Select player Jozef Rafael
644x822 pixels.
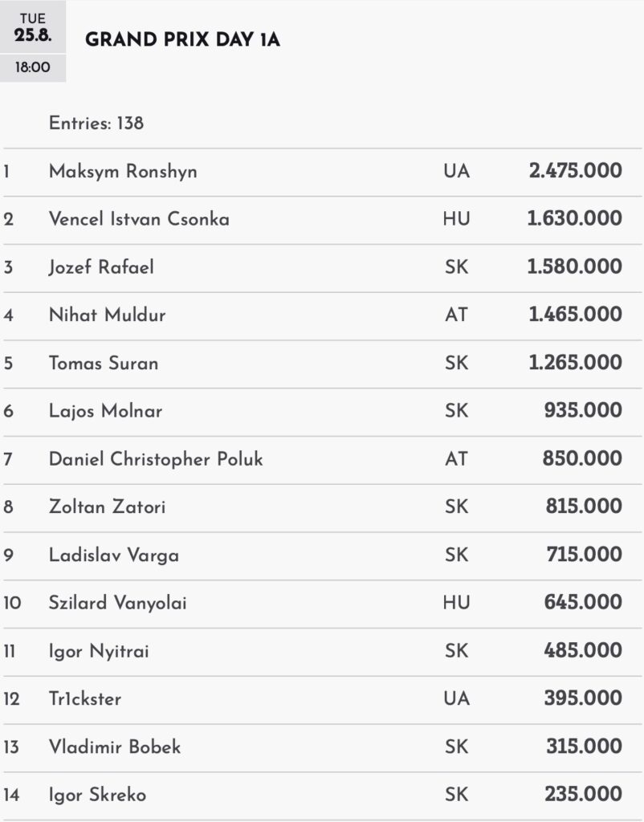pos(101,267)
